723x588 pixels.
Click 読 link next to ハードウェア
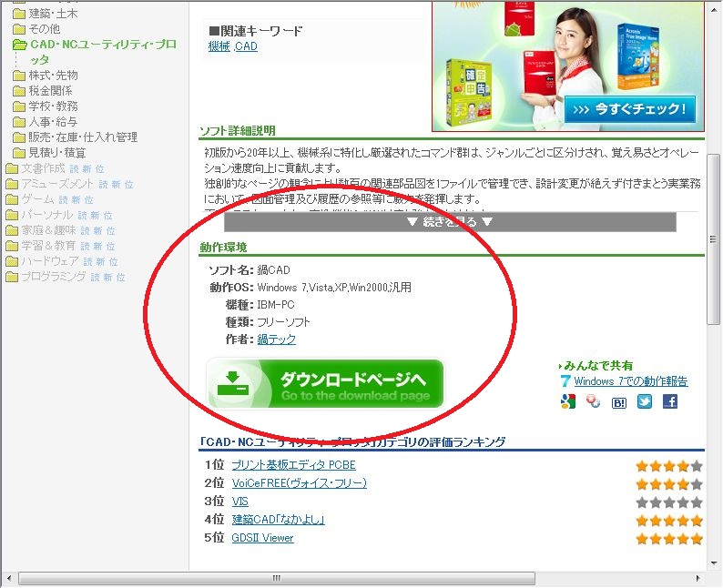click(x=87, y=262)
